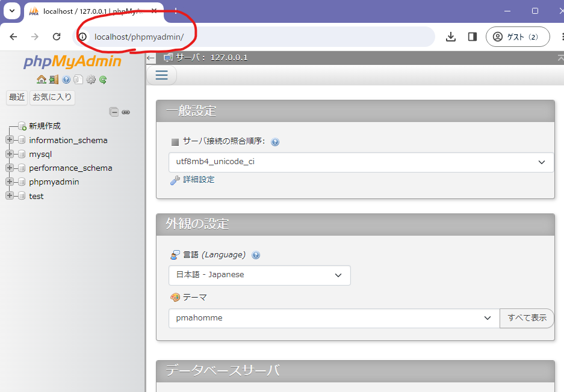Click help icon beside サーバ接続の照合順序
564x392 pixels.
pos(275,142)
